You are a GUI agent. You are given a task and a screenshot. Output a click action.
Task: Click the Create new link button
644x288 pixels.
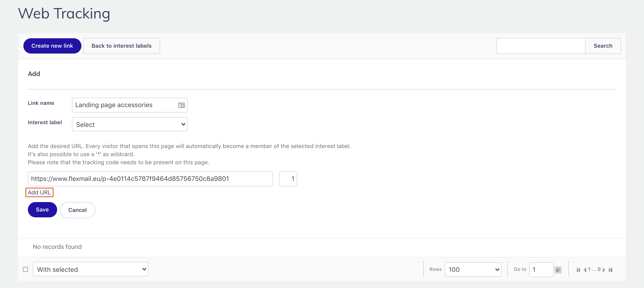coord(52,46)
